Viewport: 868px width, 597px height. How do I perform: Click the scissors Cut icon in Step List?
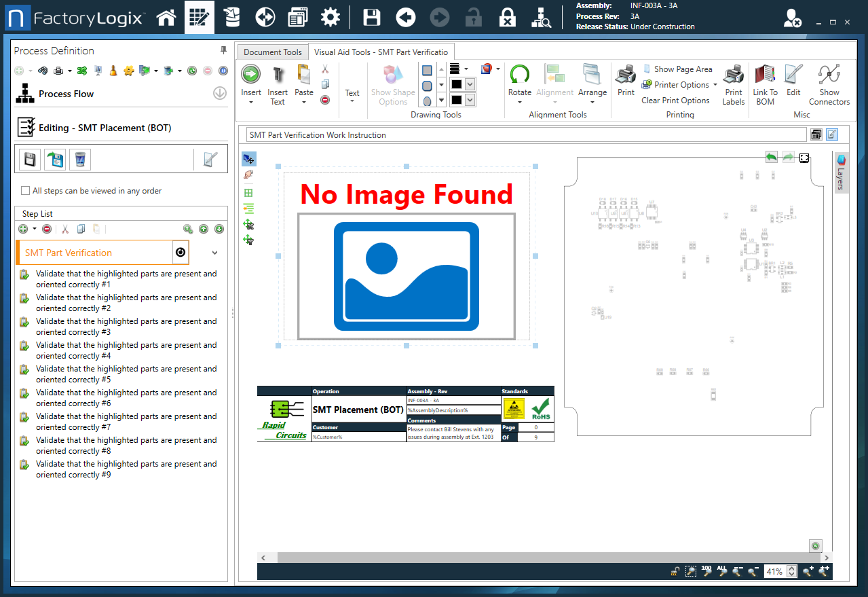(x=64, y=229)
